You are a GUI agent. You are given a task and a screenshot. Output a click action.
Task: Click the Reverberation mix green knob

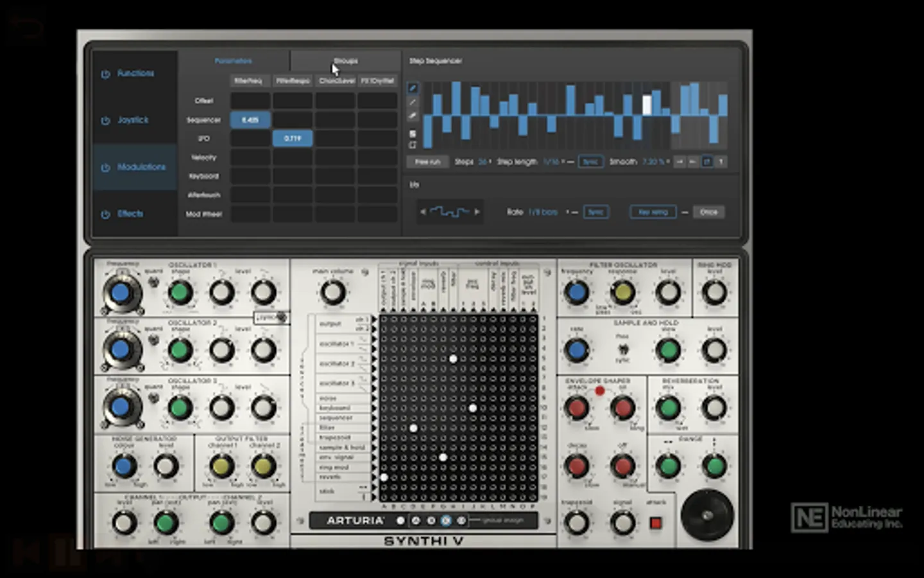click(x=669, y=407)
